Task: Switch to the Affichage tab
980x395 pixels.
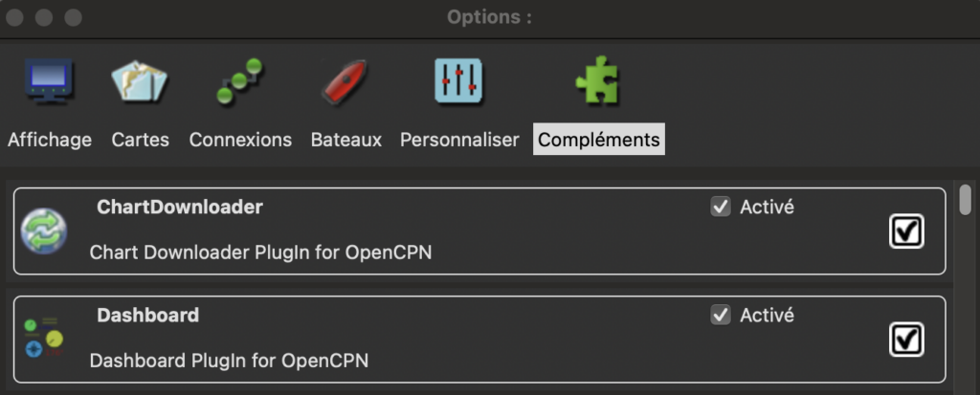Action: pyautogui.click(x=50, y=140)
